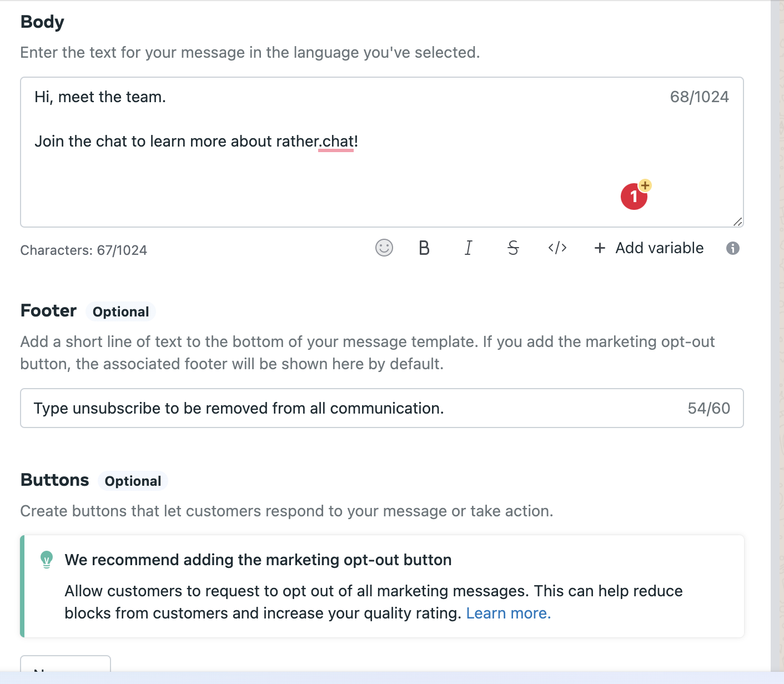Screen dimensions: 784x684
Task: Click the underlined word "chat" in body
Action: pyautogui.click(x=337, y=142)
